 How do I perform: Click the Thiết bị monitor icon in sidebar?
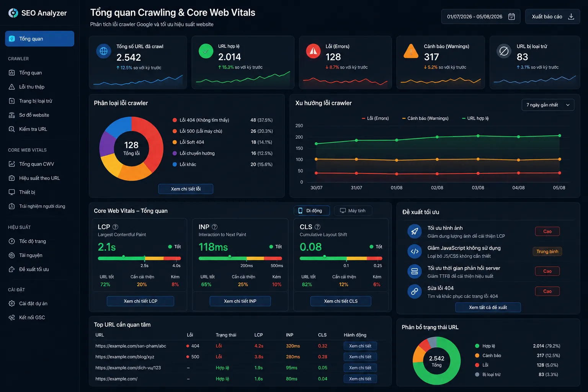tap(12, 192)
